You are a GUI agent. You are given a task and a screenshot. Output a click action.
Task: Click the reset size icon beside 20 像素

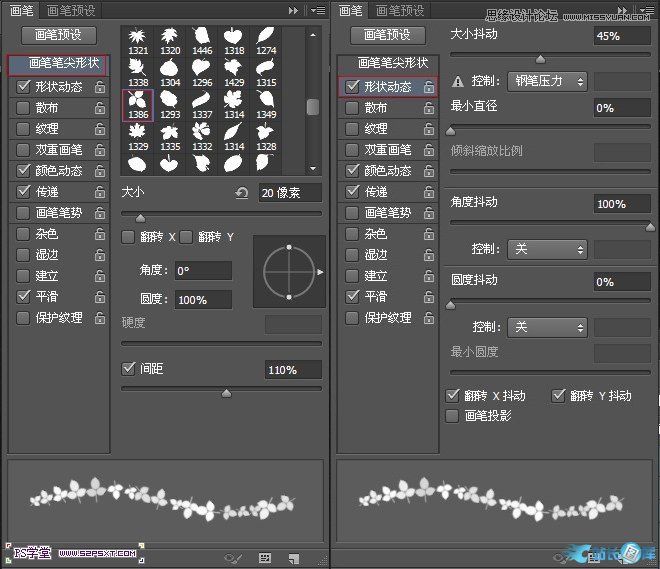point(241,193)
